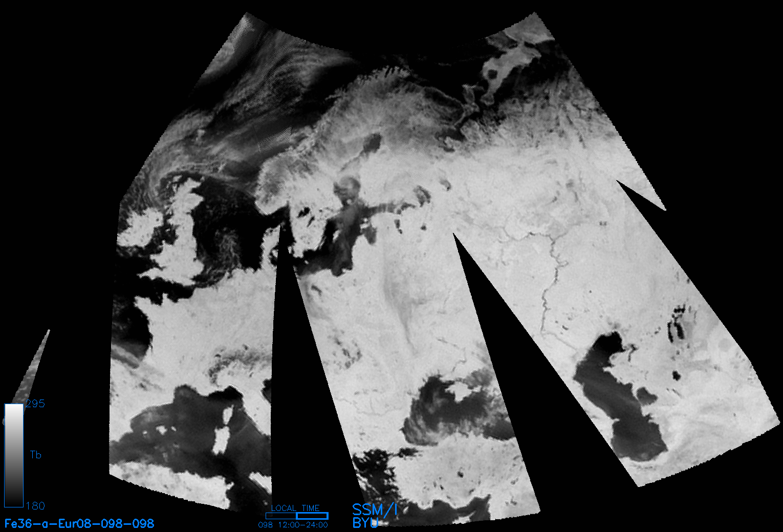
Task: Click the Tb scale label
Action: tap(36, 455)
